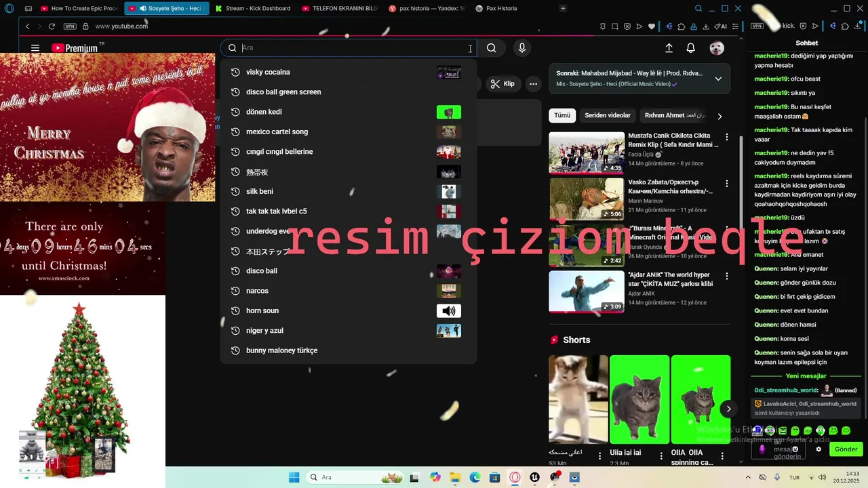This screenshot has height=488, width=868.
Task: Switch to the Stream - Kick Dashboard tab
Action: click(252, 9)
